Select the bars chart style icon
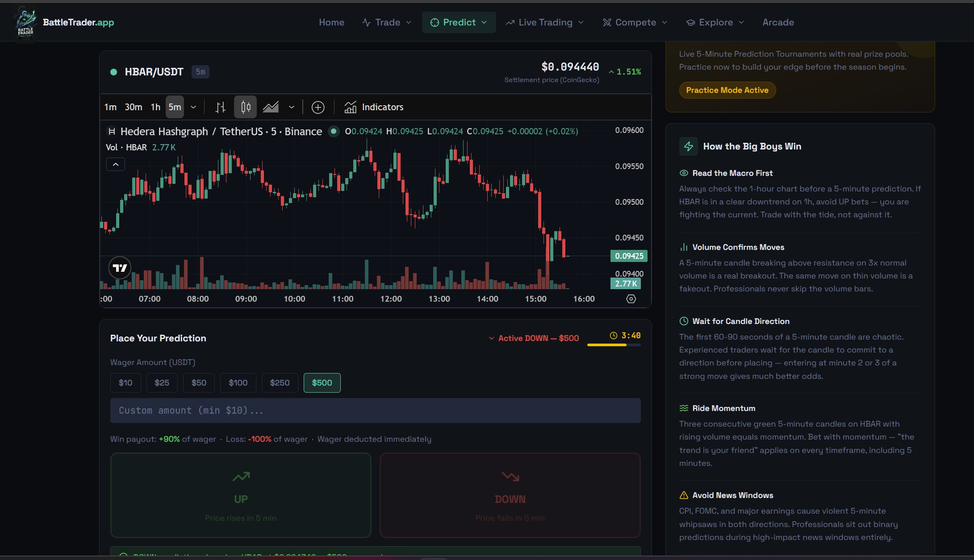The height and width of the screenshot is (560, 974). tap(221, 107)
